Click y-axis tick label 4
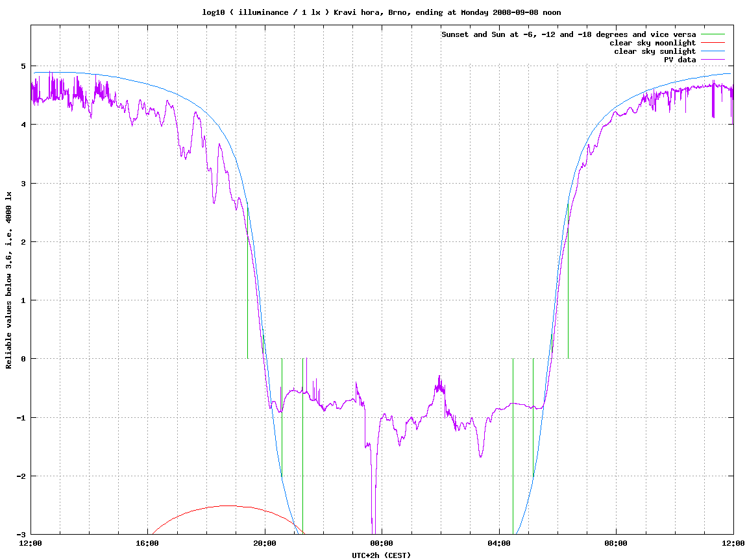 [23, 125]
